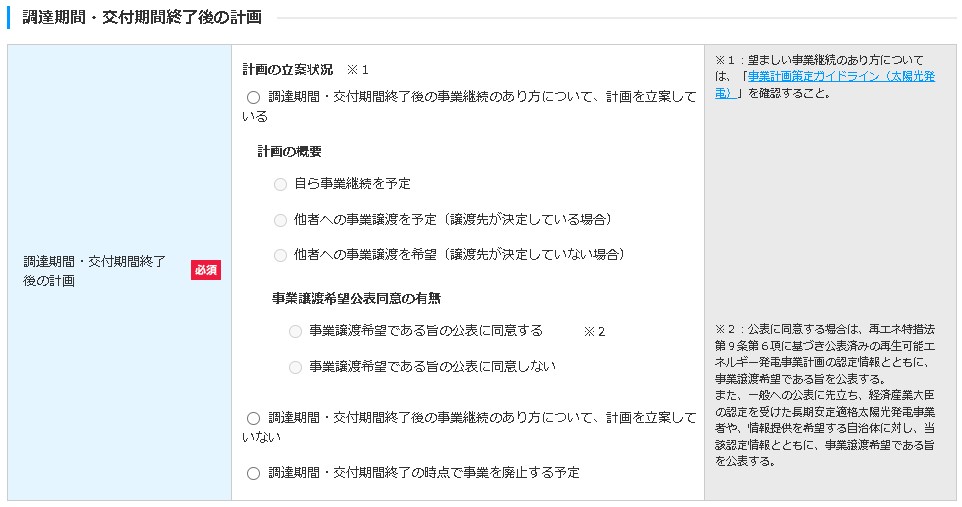The width and height of the screenshot is (962, 507).
Task: Choose '自ら事業継続を予定' radio option
Action: (x=280, y=185)
